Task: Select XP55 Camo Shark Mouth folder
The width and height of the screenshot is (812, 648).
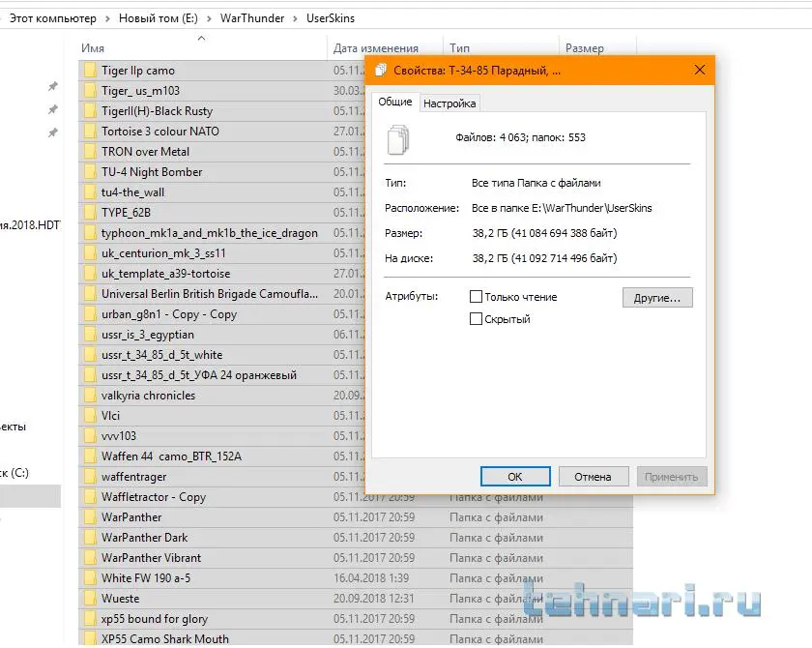Action: click(165, 639)
